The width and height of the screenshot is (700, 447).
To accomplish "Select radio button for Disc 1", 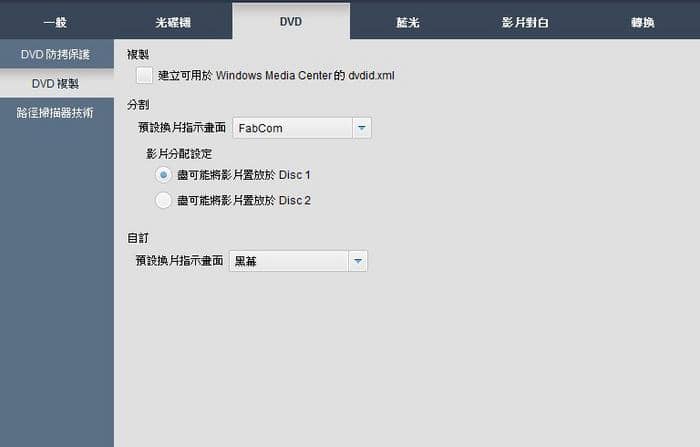I will pyautogui.click(x=163, y=175).
